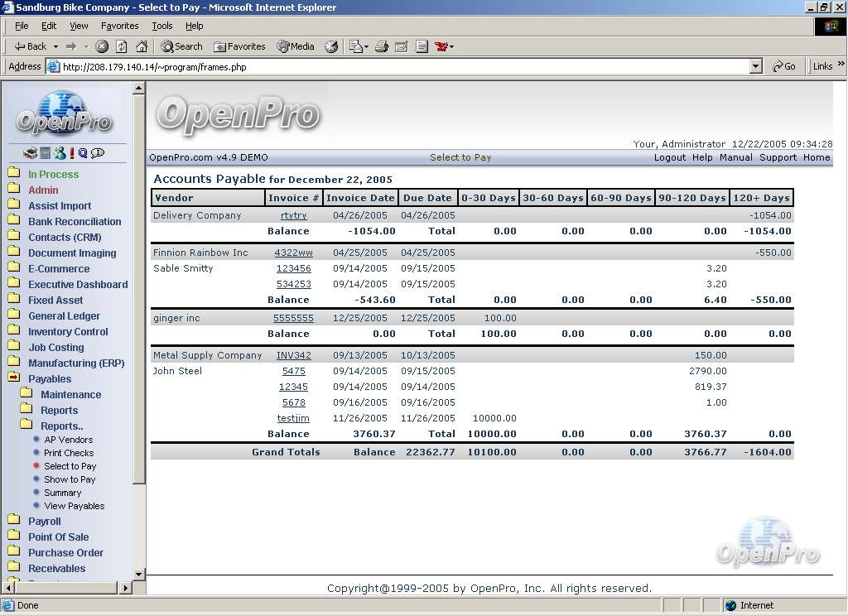The image size is (848, 616).
Task: Click the blue Q icon in sidebar
Action: pyautogui.click(x=83, y=153)
